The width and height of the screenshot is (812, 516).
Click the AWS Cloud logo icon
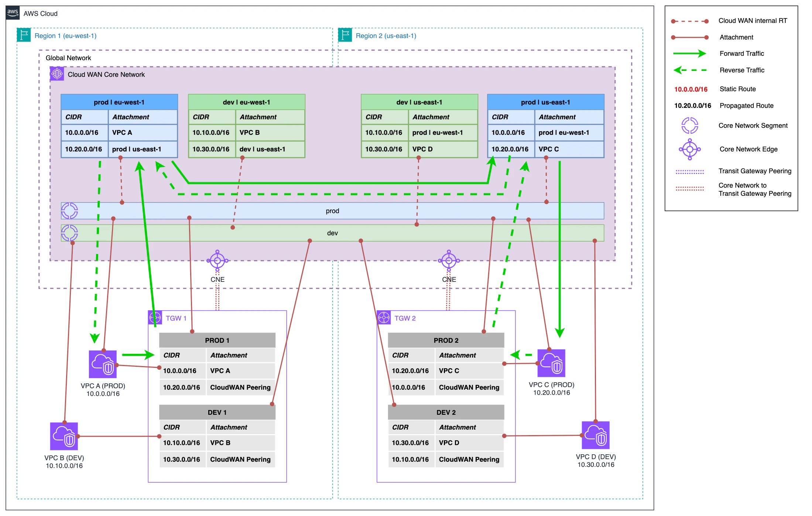[12, 13]
